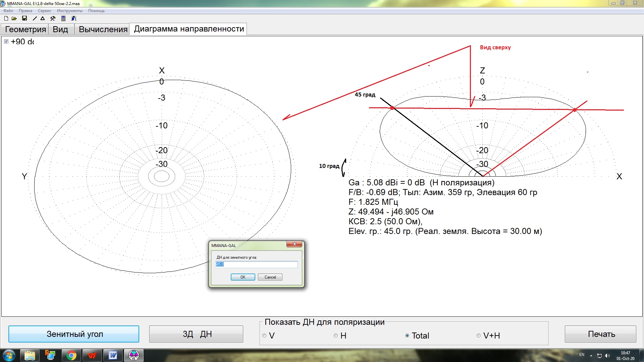Open the Windows Start menu
The height and width of the screenshot is (362, 644).
pyautogui.click(x=9, y=355)
